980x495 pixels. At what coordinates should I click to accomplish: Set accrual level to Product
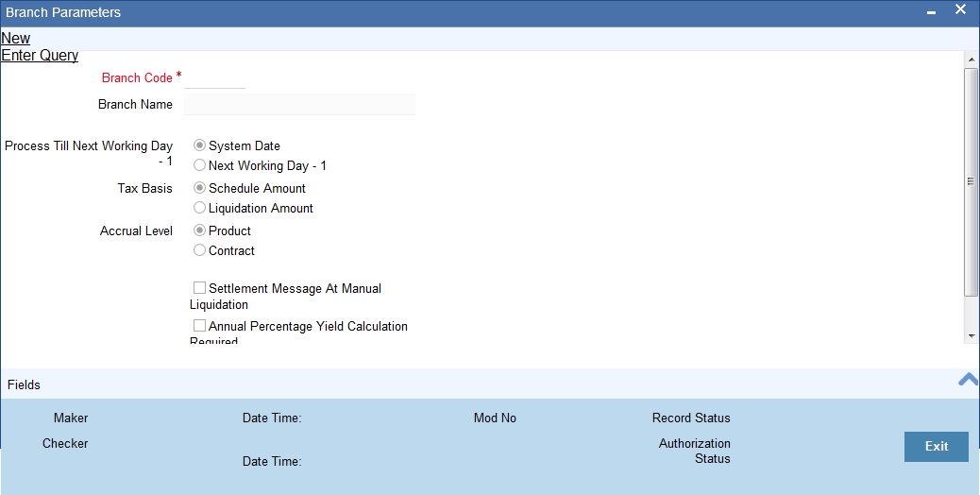pyautogui.click(x=199, y=230)
